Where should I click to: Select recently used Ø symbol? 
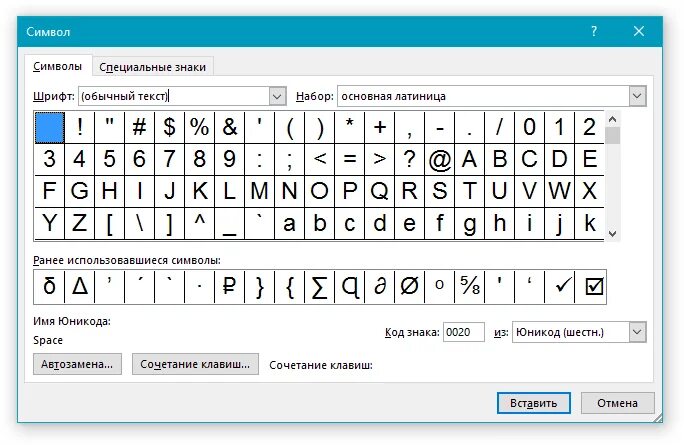pyautogui.click(x=410, y=287)
